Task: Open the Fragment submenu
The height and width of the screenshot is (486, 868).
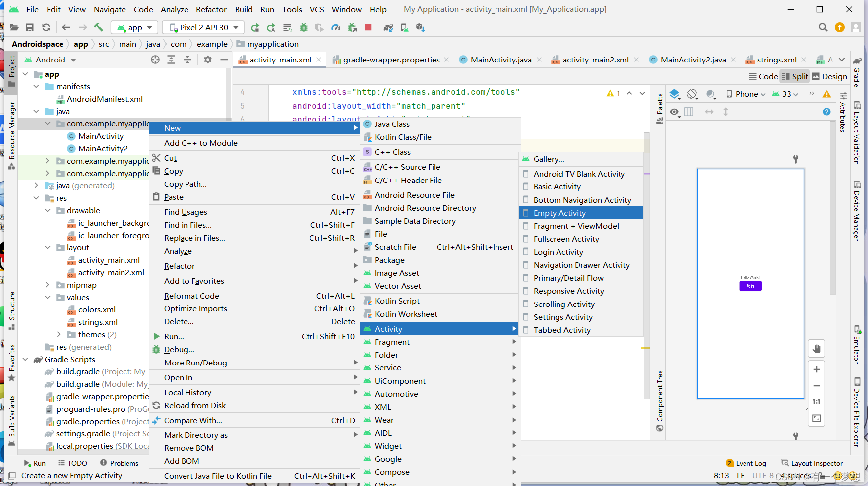Action: [440, 342]
